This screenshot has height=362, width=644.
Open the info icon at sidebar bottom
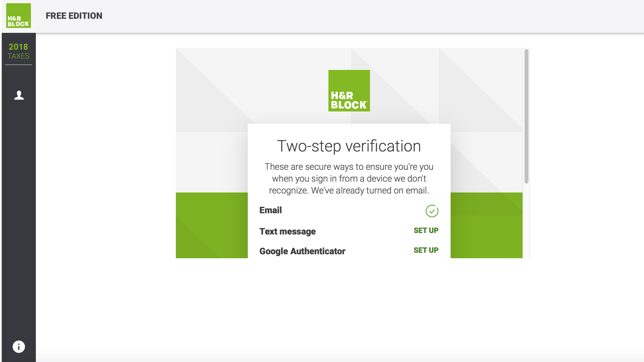point(19,346)
